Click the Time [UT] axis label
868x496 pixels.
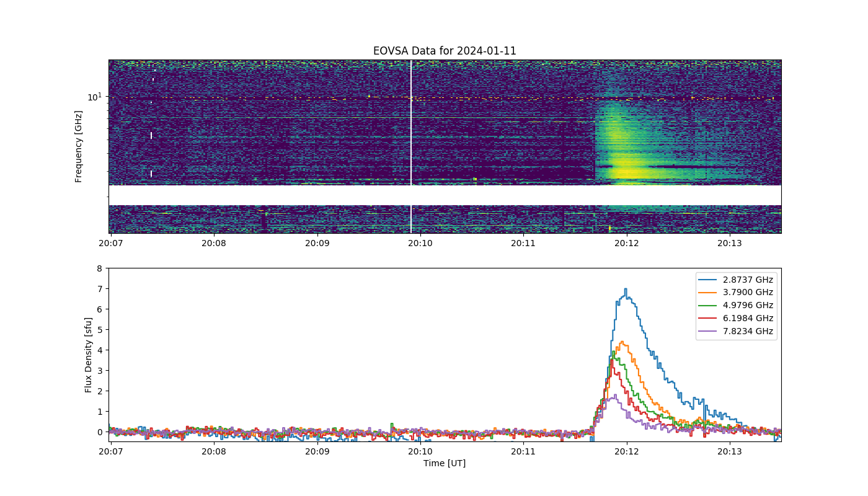click(x=445, y=463)
